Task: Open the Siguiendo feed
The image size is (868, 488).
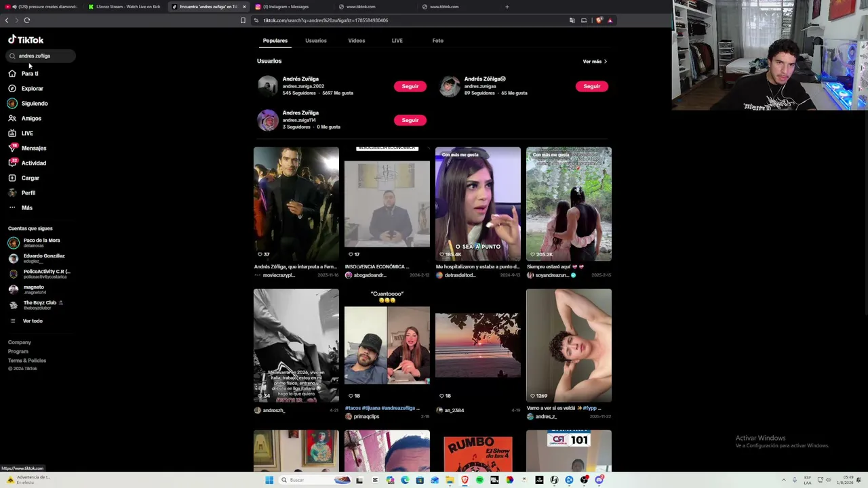Action: click(35, 103)
